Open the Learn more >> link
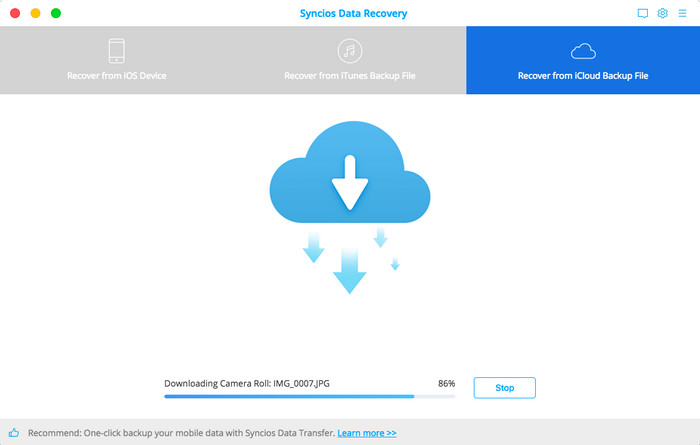The height and width of the screenshot is (445, 700). pyautogui.click(x=367, y=433)
